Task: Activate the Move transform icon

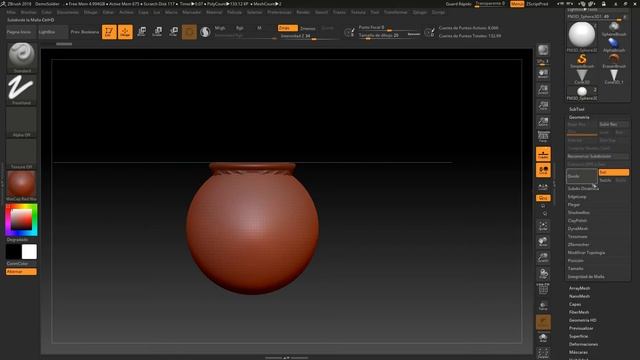Action: [142, 32]
